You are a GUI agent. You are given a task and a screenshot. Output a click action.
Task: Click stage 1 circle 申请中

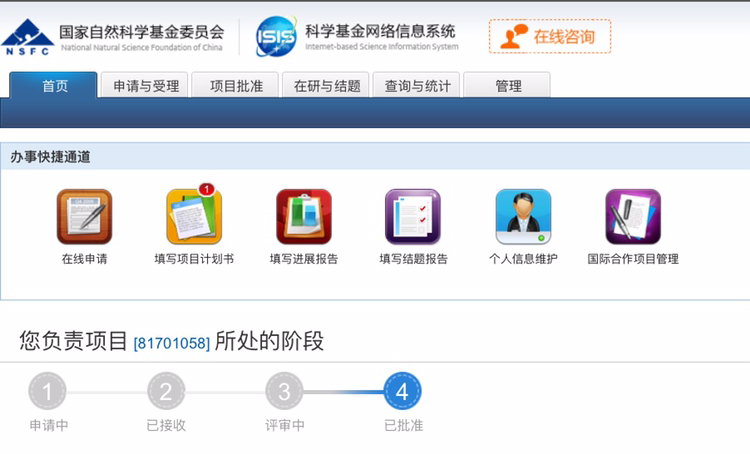47,391
